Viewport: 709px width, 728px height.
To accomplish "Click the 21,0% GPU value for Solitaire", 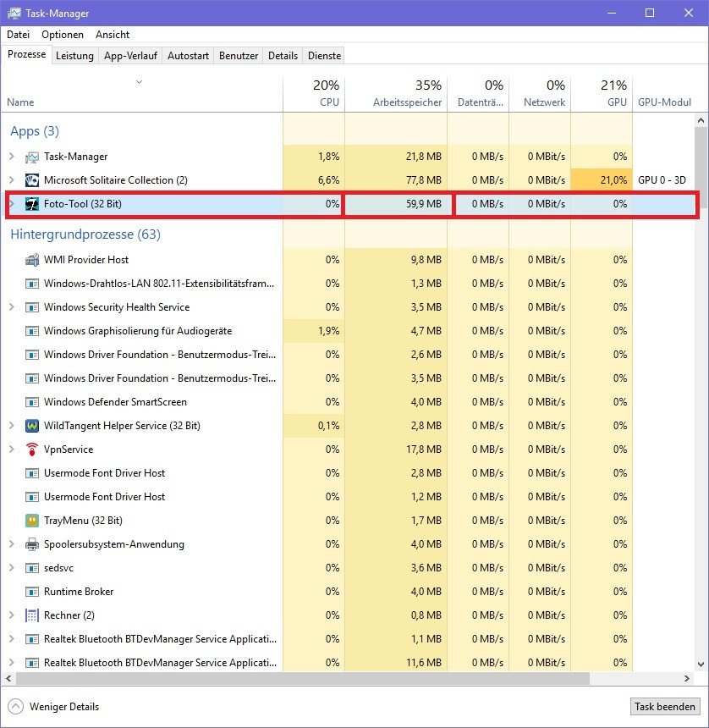I will [x=602, y=180].
